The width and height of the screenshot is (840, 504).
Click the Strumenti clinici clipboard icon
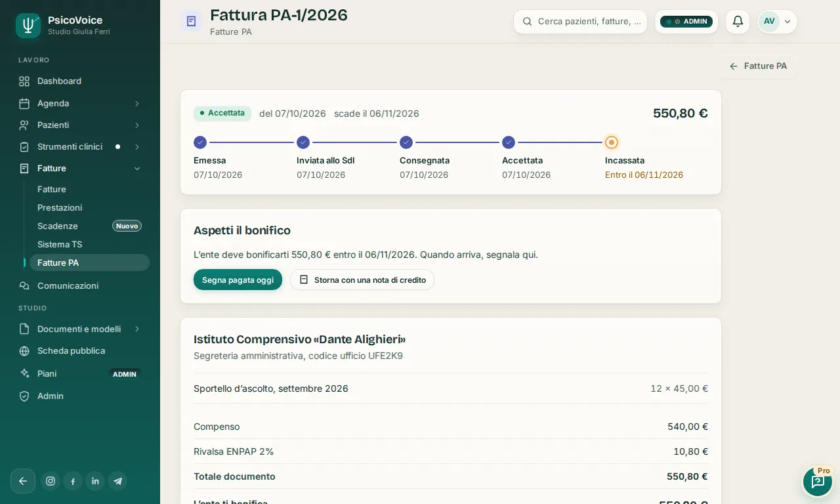[x=24, y=147]
